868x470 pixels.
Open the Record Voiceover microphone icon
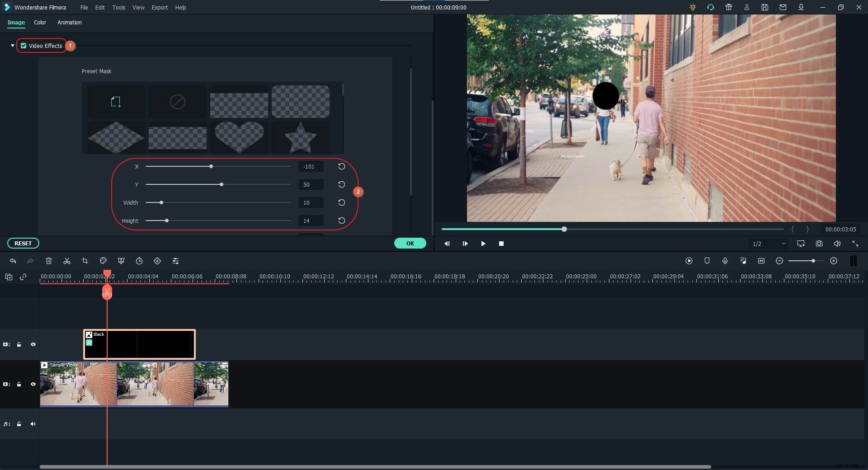tap(725, 261)
